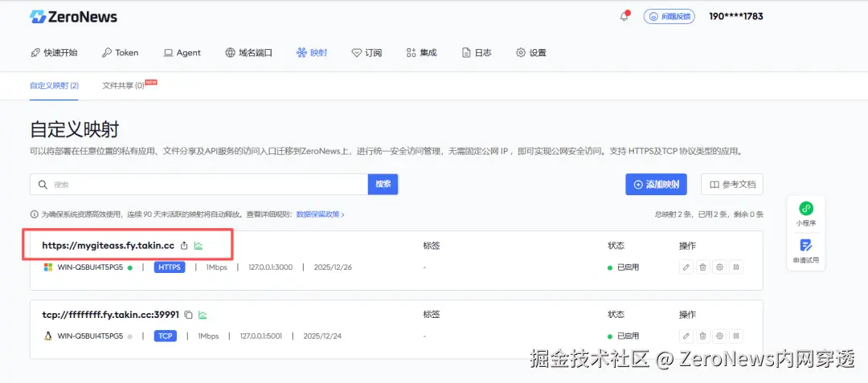
Task: Click the ZeroNews logo
Action: tap(74, 17)
